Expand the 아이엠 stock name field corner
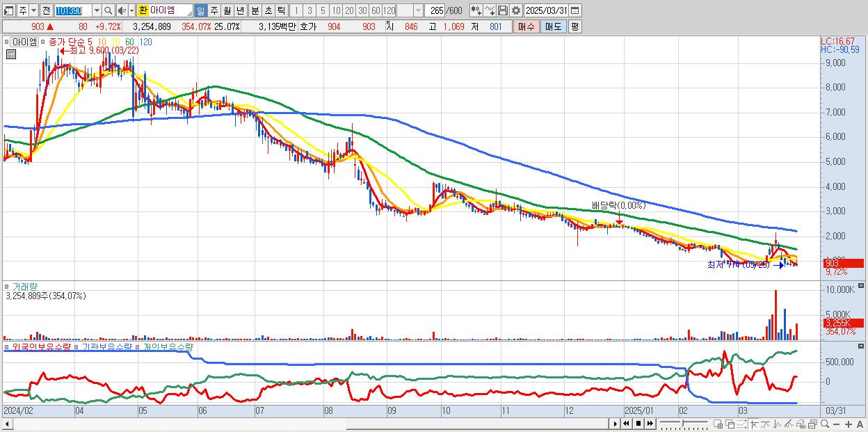Viewport: 868px width, 432px height. pos(189,13)
